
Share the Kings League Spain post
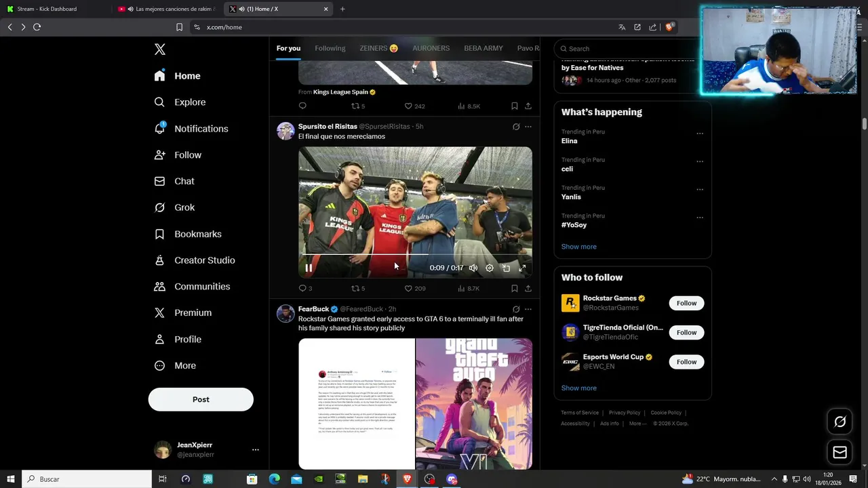[x=528, y=106]
